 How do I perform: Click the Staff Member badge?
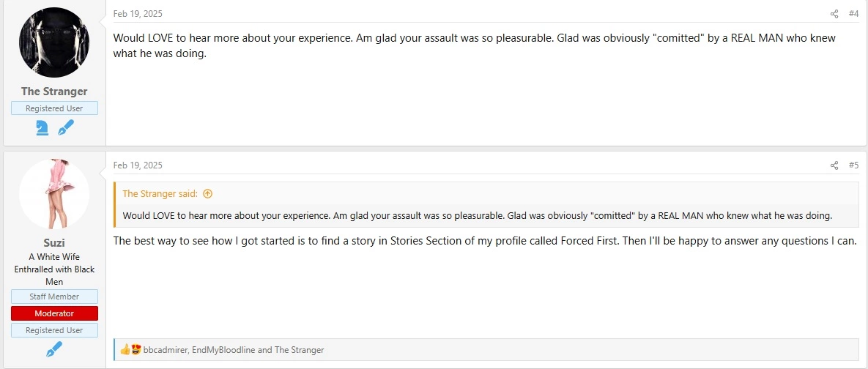point(54,297)
